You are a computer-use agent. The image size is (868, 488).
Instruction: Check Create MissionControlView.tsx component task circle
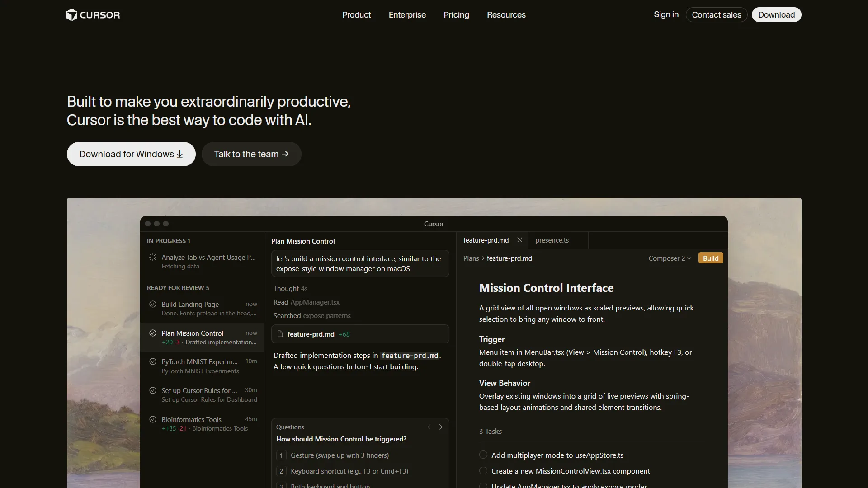[483, 471]
